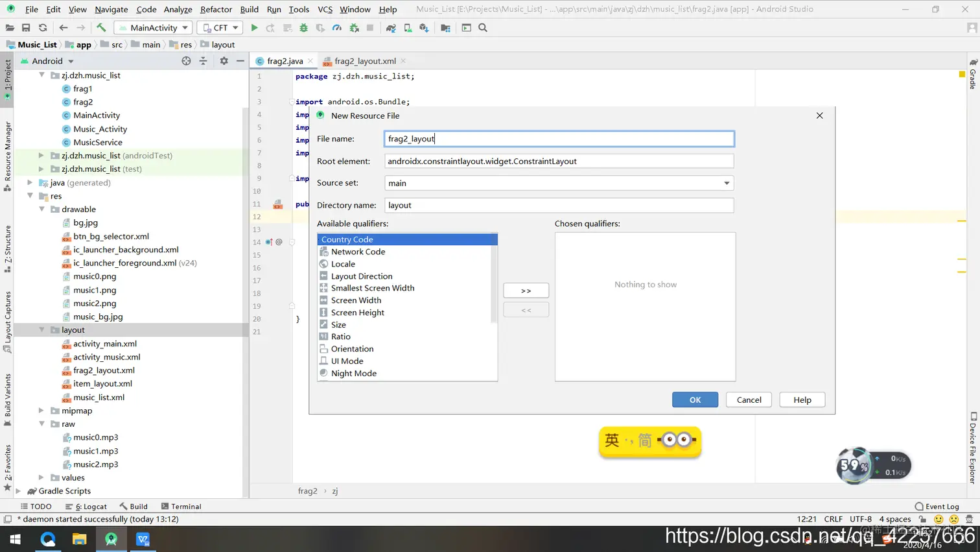The height and width of the screenshot is (552, 980).
Task: Open the Logcat tool window
Action: click(86, 507)
